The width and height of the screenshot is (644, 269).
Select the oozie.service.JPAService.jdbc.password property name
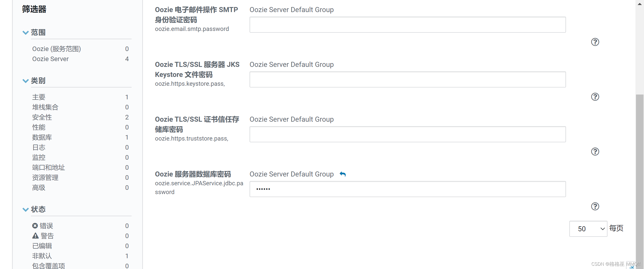[199, 188]
